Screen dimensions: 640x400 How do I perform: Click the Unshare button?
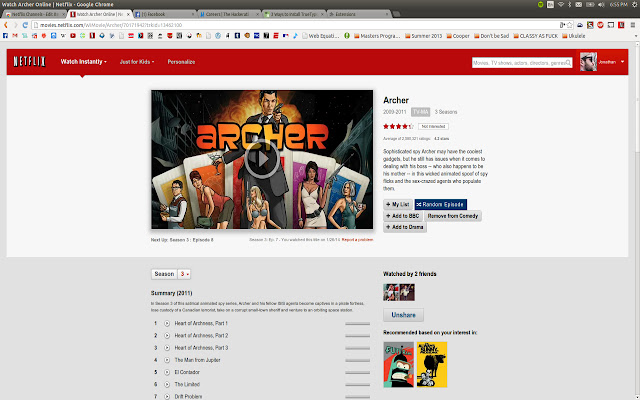click(x=403, y=315)
